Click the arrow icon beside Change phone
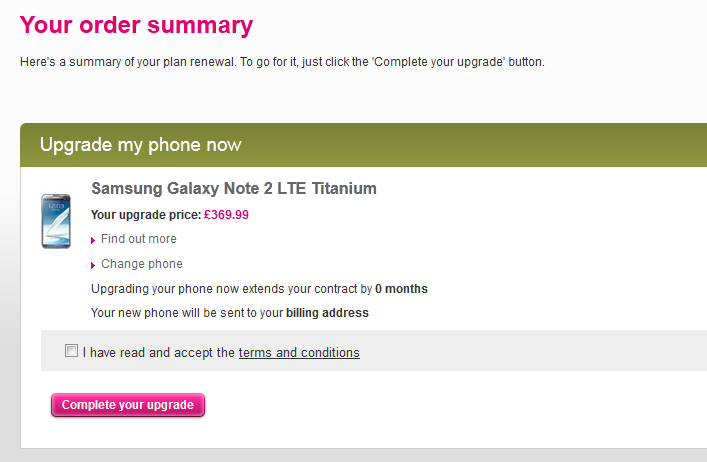 [94, 265]
